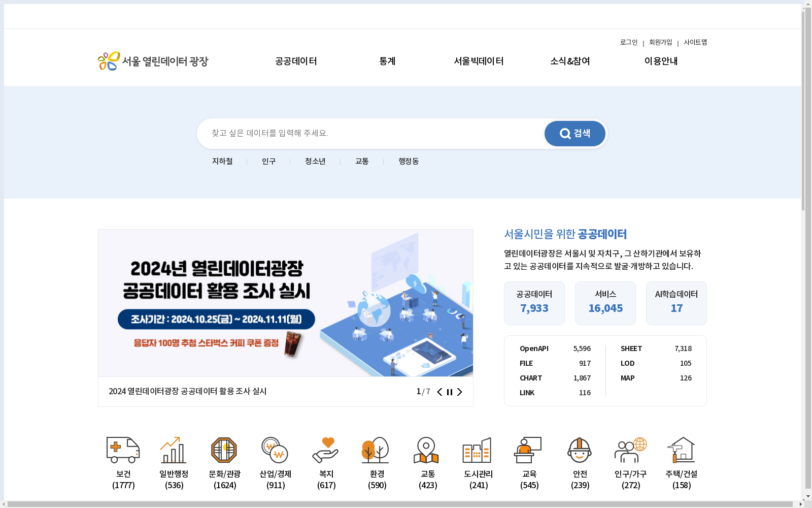Open the 사이트맵 link
Viewport: 812px width, 508px height.
tap(695, 42)
